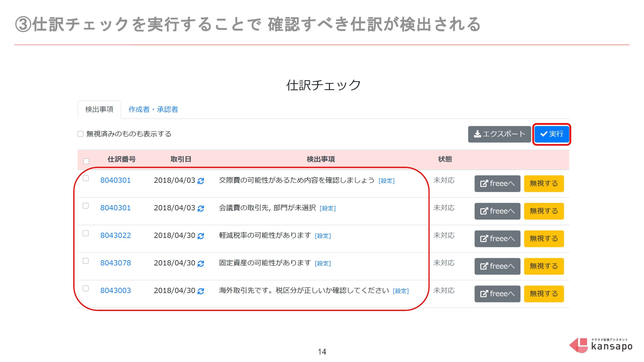Image resolution: width=644 pixels, height=362 pixels.
Task: Click text 軽減税率の可能性があります
Action: pos(265,235)
